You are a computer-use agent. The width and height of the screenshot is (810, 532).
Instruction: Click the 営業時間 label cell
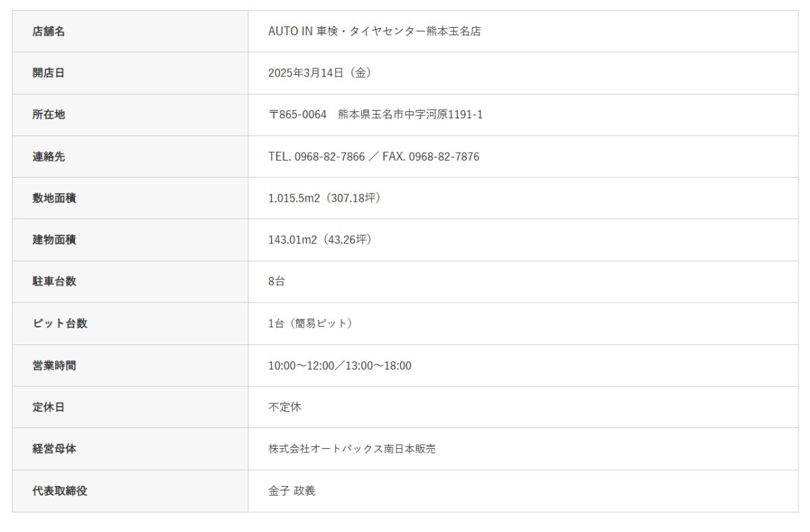point(54,365)
